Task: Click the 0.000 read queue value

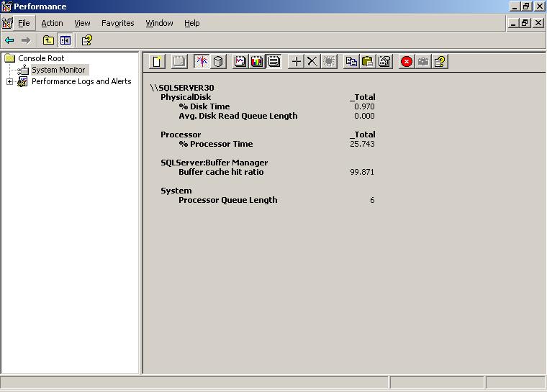Action: coord(364,116)
